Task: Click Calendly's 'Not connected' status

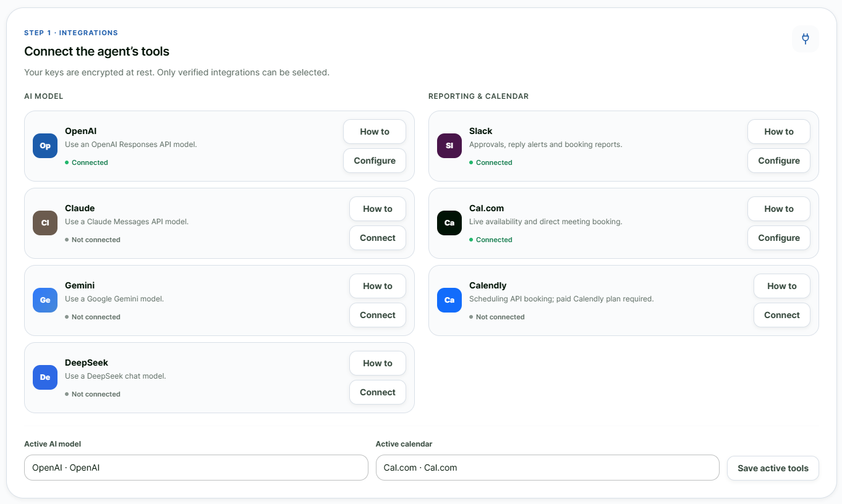Action: pyautogui.click(x=500, y=317)
